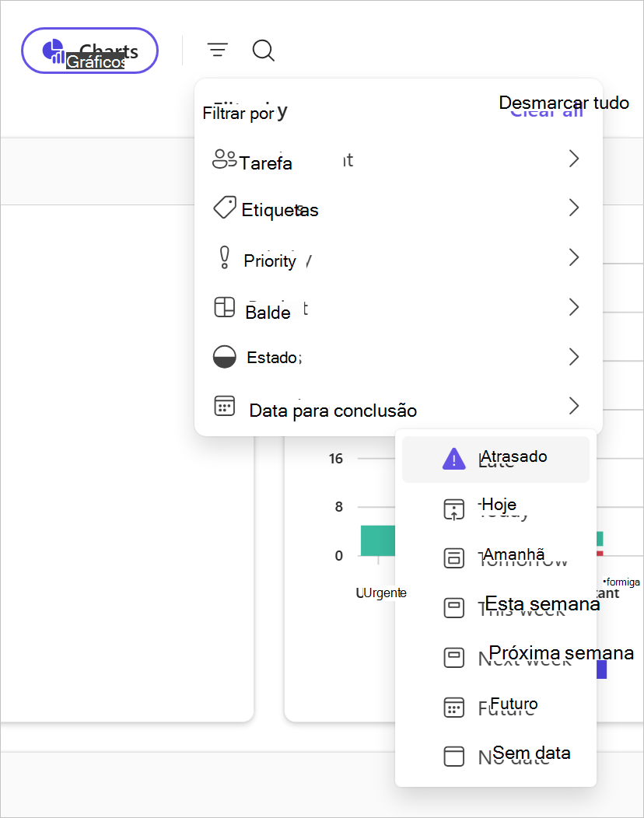
Task: Expand the Balde chevron arrow
Action: tap(574, 307)
